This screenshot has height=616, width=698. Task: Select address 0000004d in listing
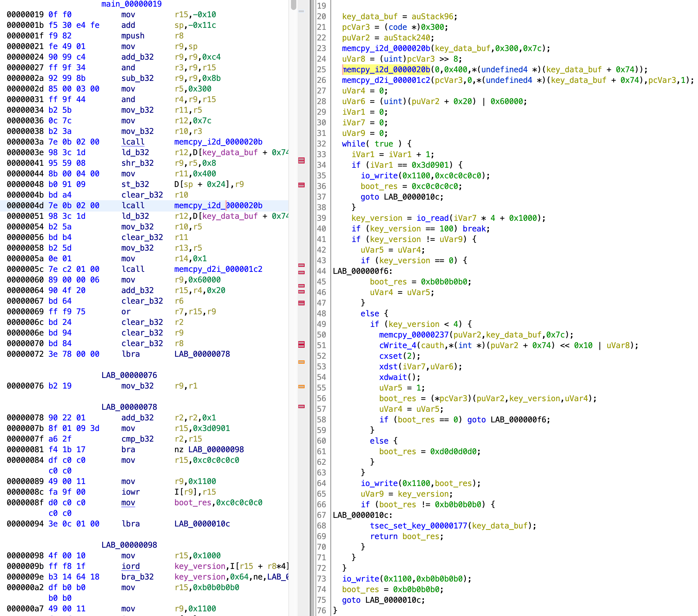pos(25,205)
